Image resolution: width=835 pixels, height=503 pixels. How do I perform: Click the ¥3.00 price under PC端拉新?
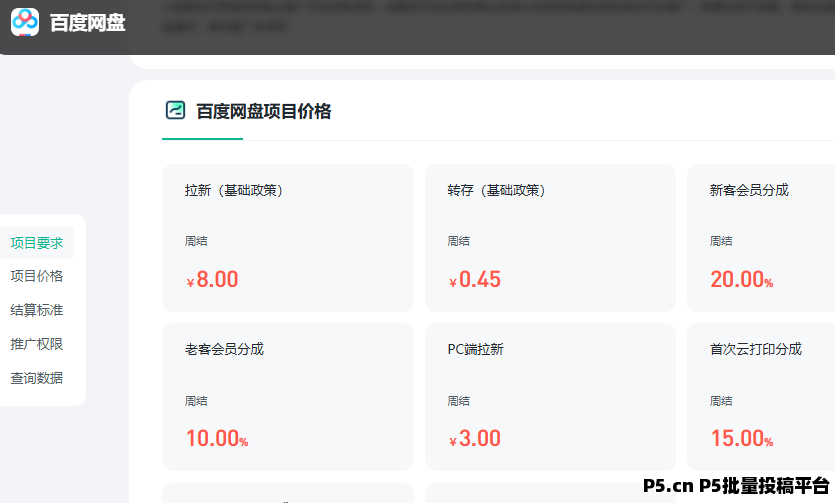pos(475,439)
